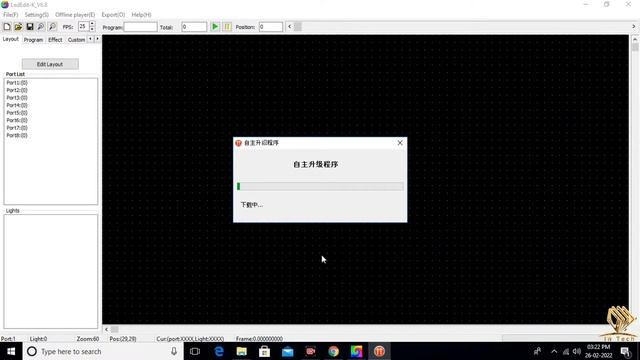Open the Offline player(E) menu
Viewport: 640px width, 360px height.
click(x=75, y=15)
